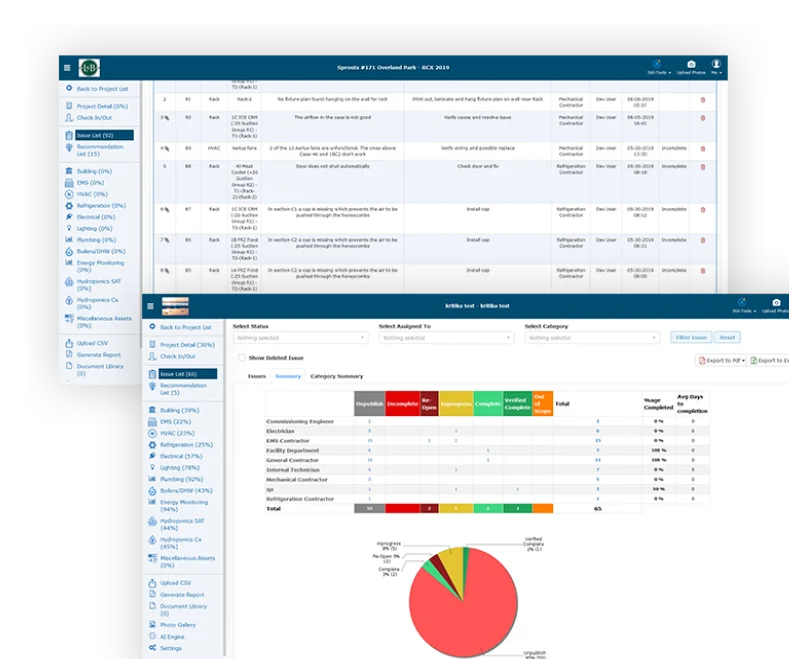Click the yellow Inprogress status column header

tap(456, 403)
